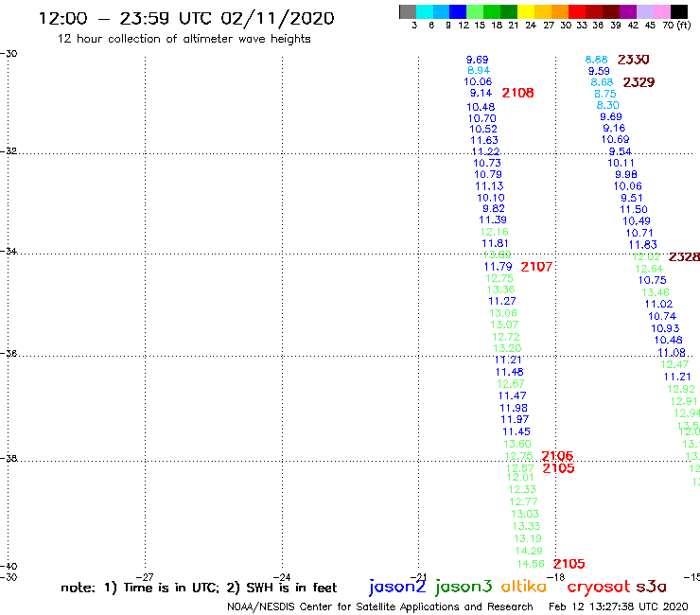Select the 'Feb 12 13:27:38 UTC 2020' timestamp
700x615 pixels.
coord(619,607)
